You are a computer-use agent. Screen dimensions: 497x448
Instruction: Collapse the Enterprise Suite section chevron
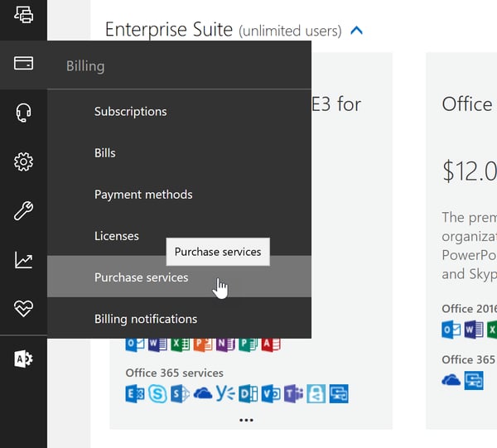pos(357,31)
